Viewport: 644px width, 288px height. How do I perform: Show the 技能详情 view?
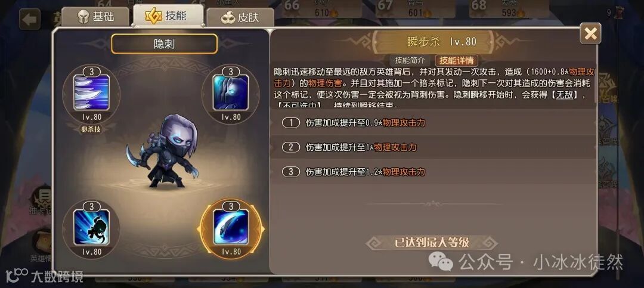(456, 60)
